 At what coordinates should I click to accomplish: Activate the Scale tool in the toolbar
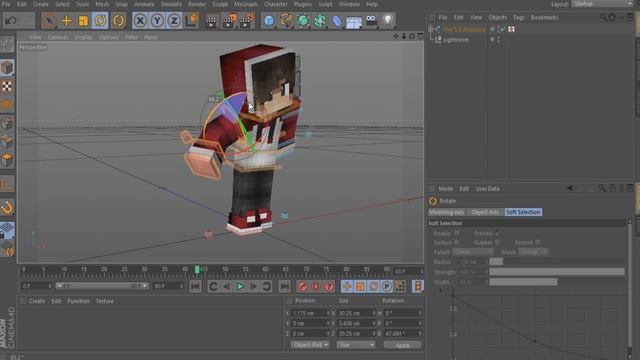pos(83,20)
